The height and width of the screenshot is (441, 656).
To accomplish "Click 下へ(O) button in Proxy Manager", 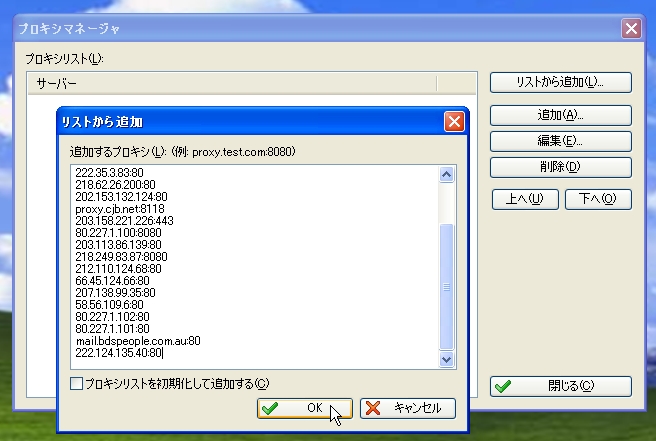I will [598, 199].
